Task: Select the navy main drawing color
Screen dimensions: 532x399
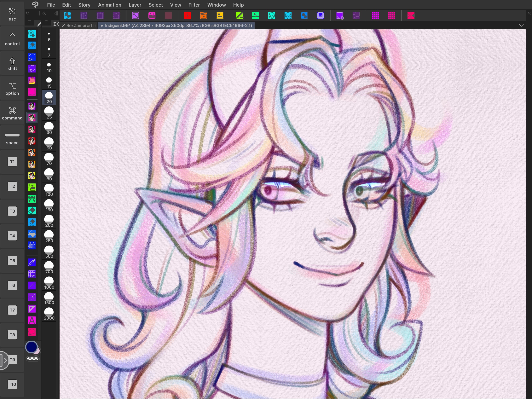Action: [32, 347]
